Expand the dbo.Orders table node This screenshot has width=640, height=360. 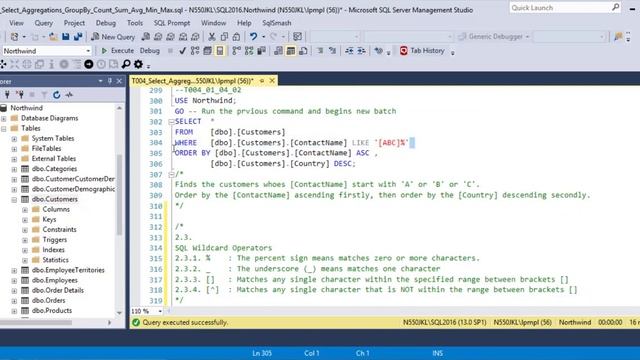point(14,301)
